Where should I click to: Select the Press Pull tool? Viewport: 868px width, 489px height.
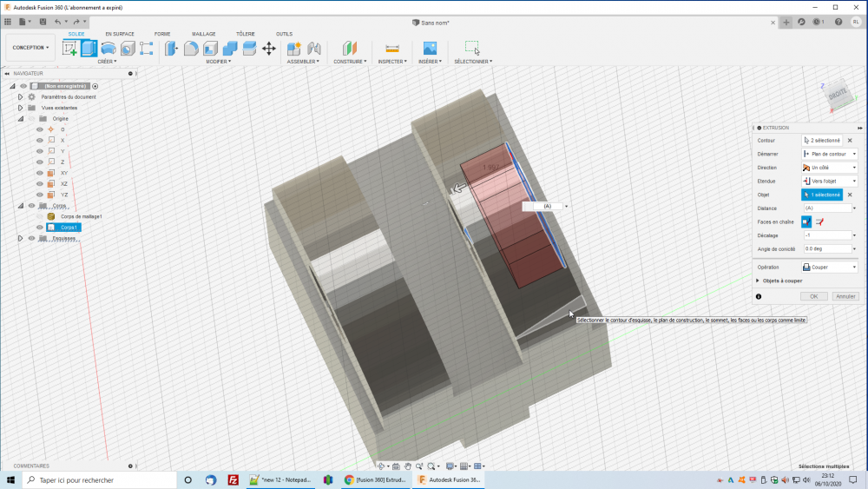click(171, 48)
